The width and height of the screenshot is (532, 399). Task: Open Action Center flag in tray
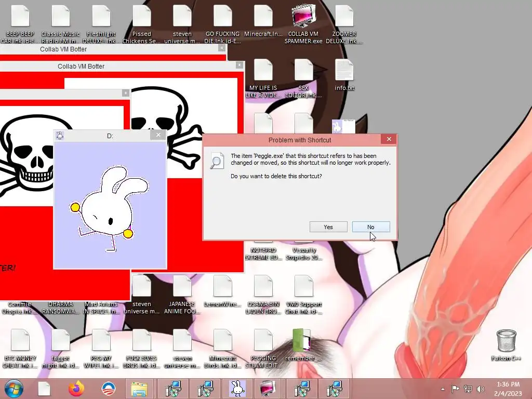[x=455, y=389]
